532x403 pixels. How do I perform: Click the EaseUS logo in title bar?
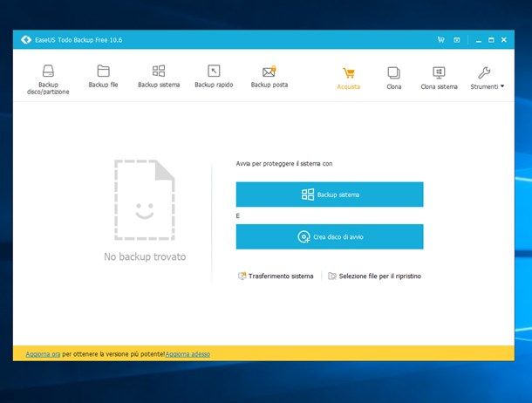pyautogui.click(x=26, y=40)
